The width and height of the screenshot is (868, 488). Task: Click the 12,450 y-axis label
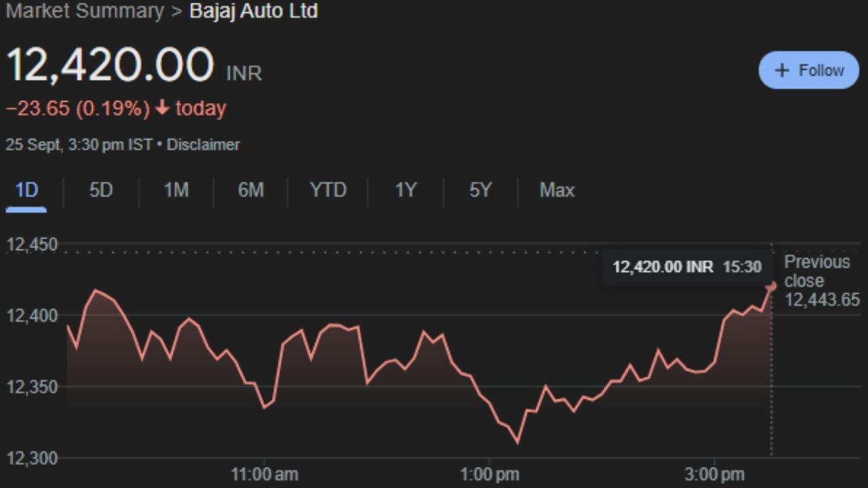(x=32, y=245)
